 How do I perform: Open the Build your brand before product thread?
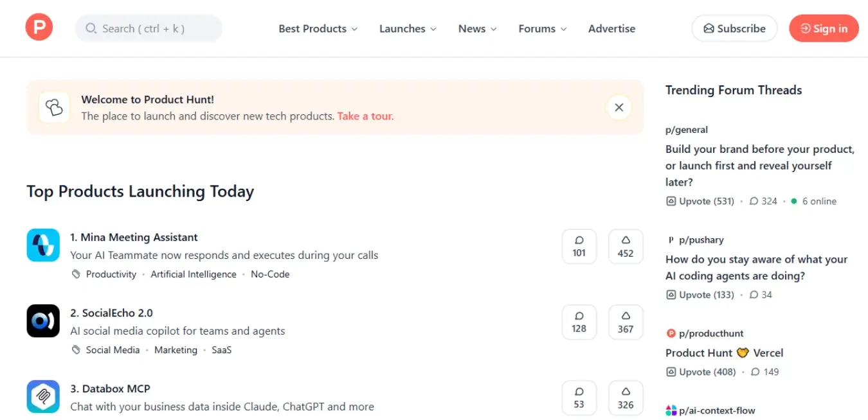click(x=760, y=166)
